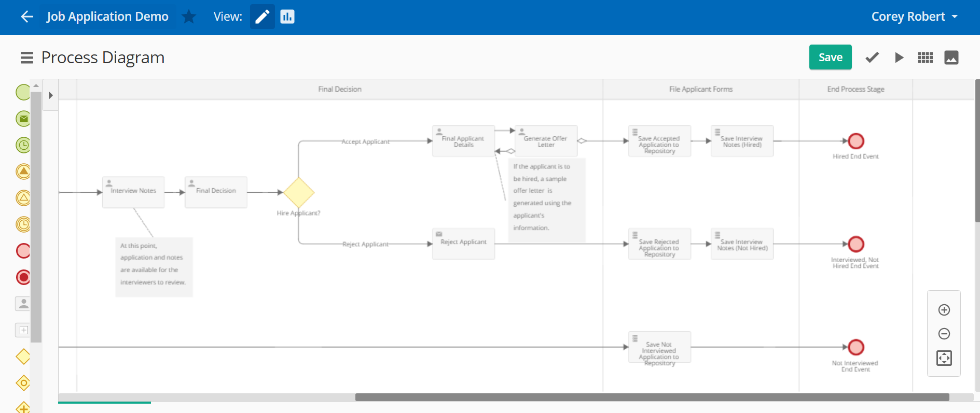Switch to the chart report view
The width and height of the screenshot is (980, 413).
(287, 17)
